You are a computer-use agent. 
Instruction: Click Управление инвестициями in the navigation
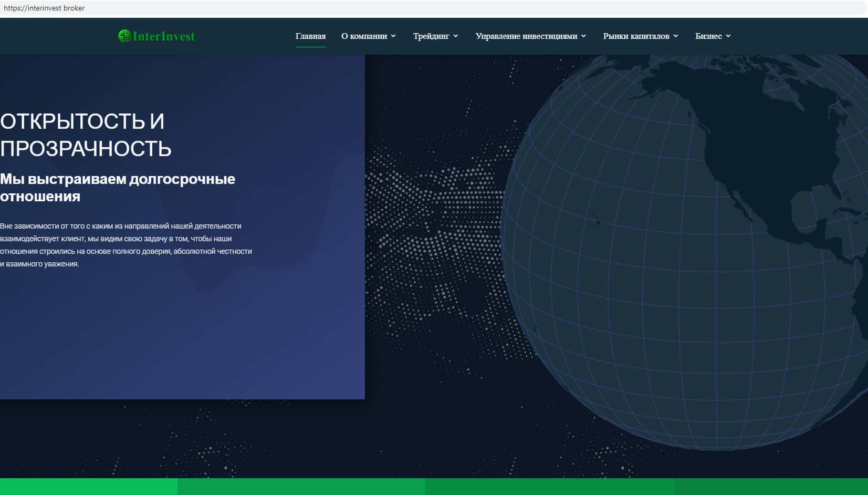[526, 36]
